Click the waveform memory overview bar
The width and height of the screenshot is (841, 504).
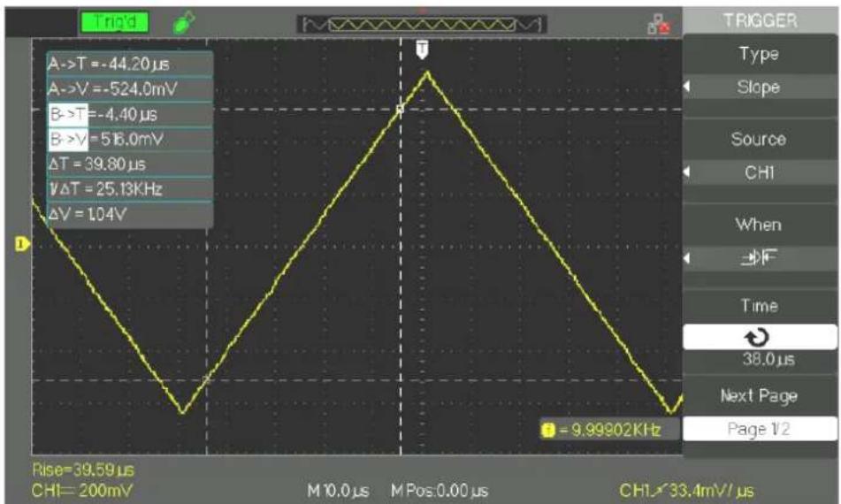coord(422,24)
